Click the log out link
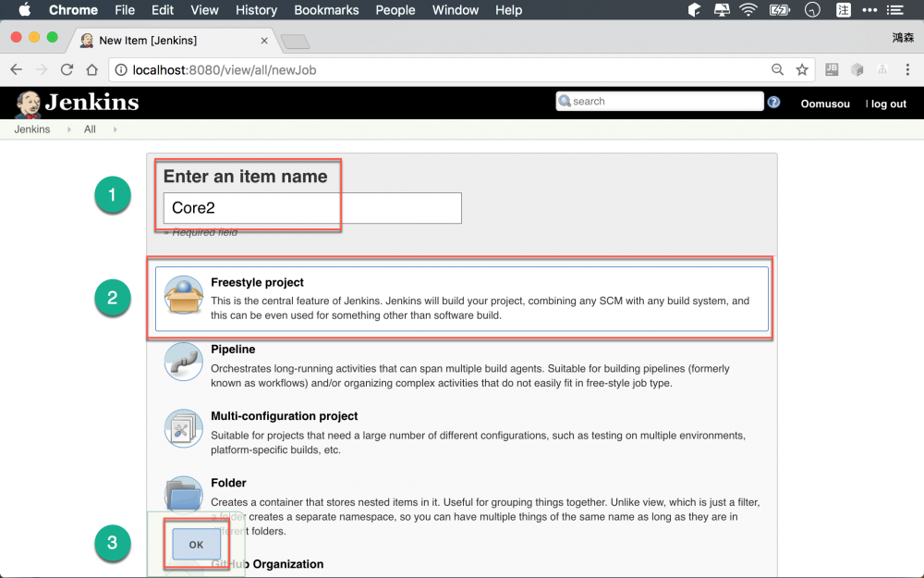Image resolution: width=924 pixels, height=578 pixels. tap(885, 104)
